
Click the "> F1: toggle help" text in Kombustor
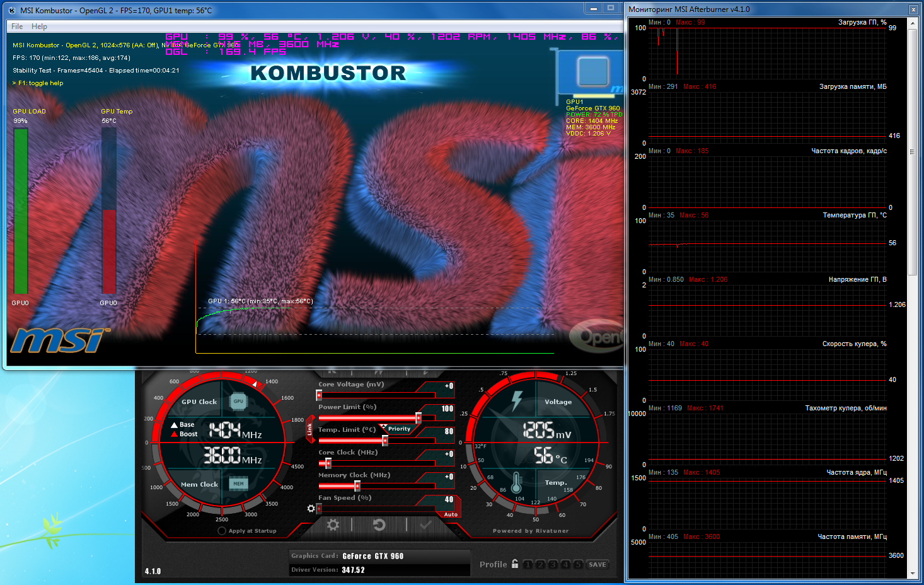point(38,83)
